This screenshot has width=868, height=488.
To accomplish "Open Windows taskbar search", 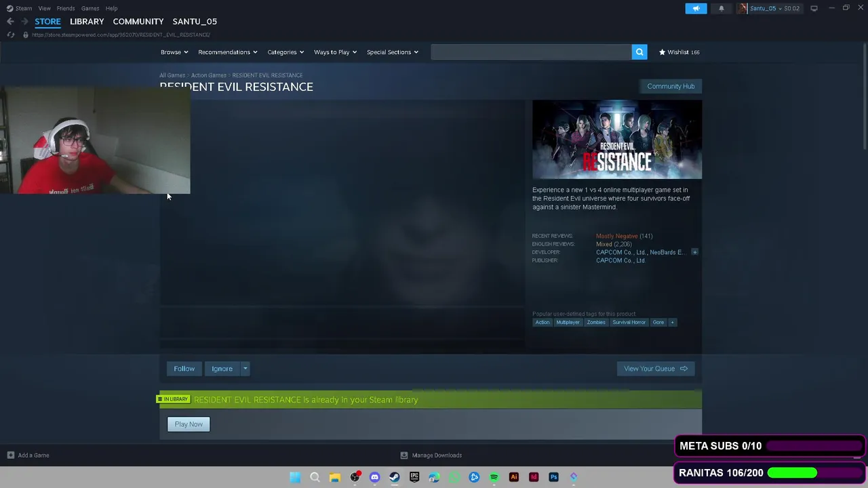I will point(315,477).
